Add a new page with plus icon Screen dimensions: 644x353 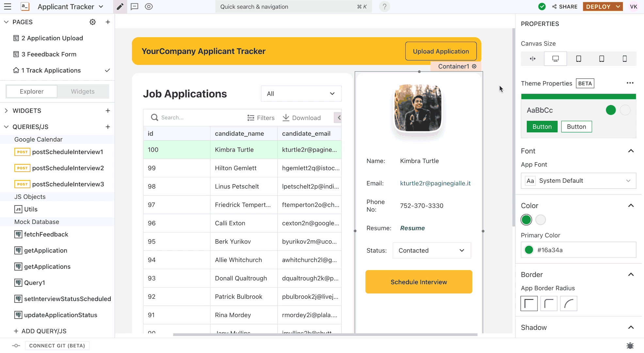click(108, 22)
